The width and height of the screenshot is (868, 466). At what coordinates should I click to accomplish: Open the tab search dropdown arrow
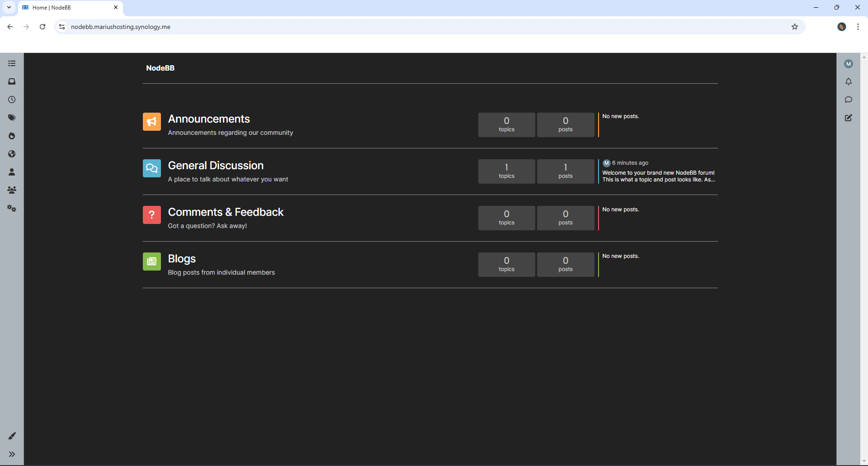[x=9, y=7]
